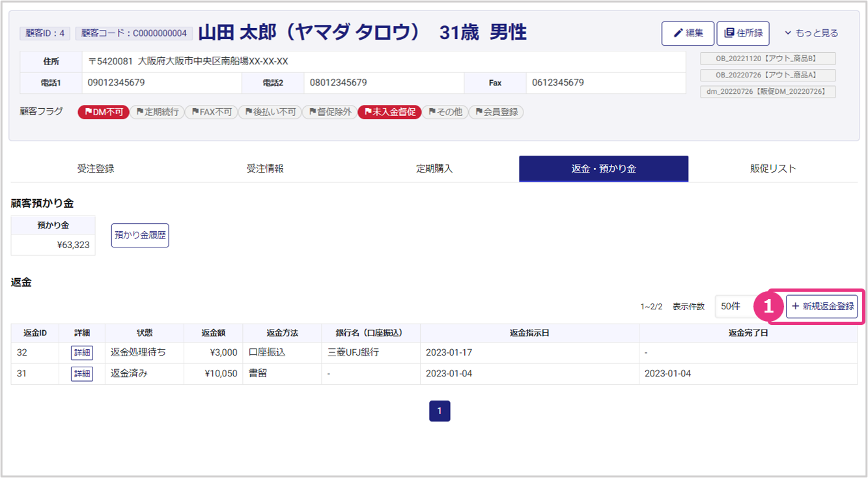Image resolution: width=868 pixels, height=478 pixels.
Task: Open the 預かり金履歴 history button
Action: (x=140, y=236)
